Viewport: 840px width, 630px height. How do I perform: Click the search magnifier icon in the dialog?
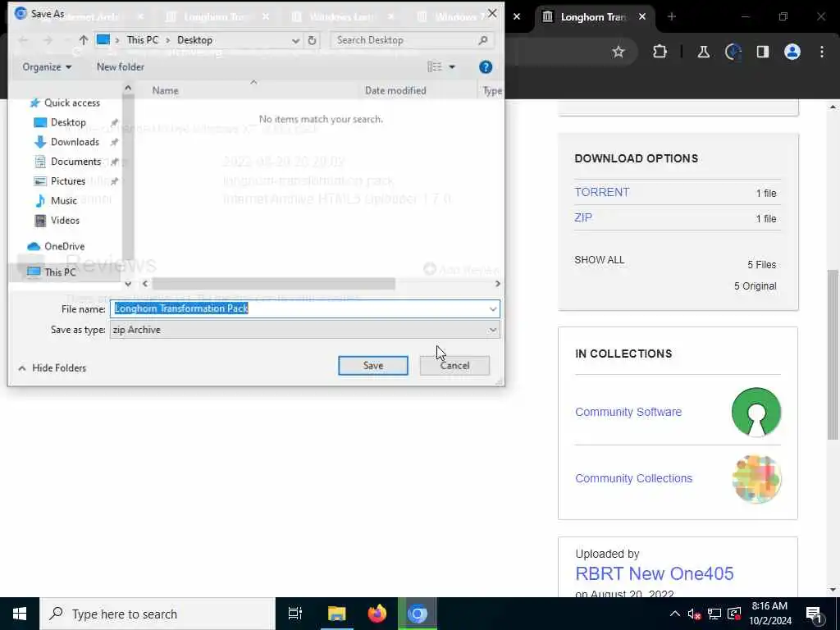click(x=482, y=40)
